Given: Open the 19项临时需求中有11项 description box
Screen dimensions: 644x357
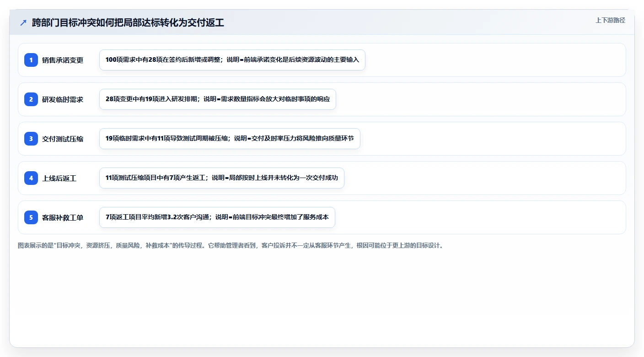Looking at the screenshot, I should pyautogui.click(x=230, y=139).
